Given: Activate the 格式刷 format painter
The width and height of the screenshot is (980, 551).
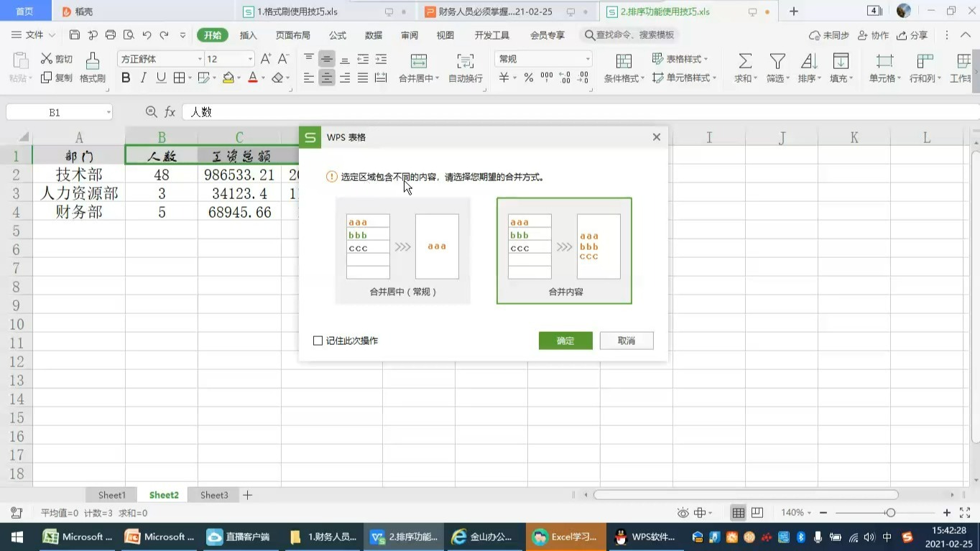Looking at the screenshot, I should click(93, 68).
